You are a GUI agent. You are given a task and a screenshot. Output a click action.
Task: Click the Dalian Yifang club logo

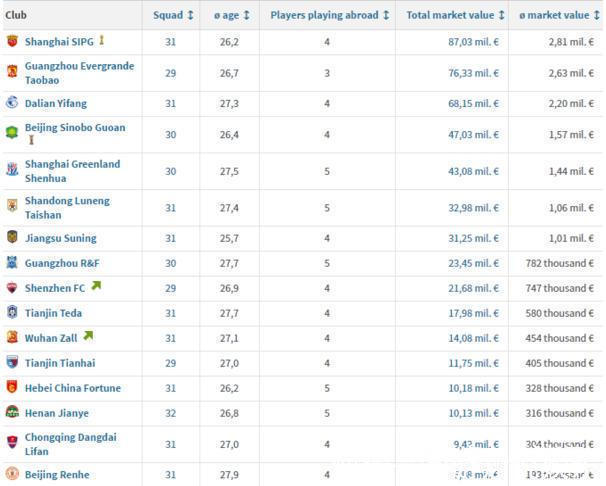[12, 102]
